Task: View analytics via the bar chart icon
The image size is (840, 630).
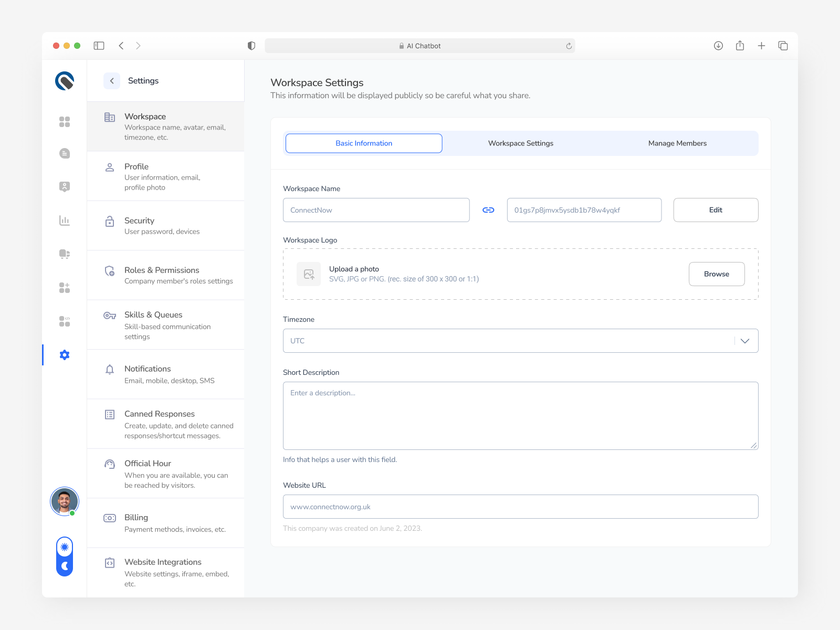Action: tap(64, 220)
